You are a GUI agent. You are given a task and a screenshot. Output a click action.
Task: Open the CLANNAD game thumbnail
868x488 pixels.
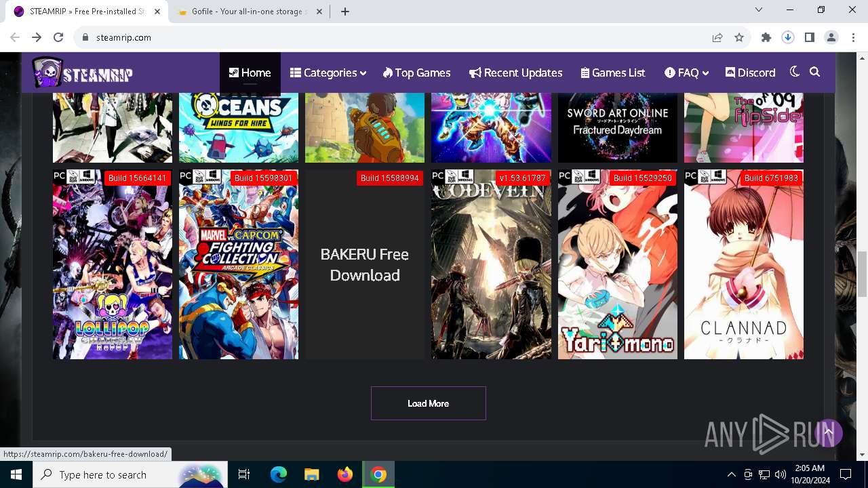[x=744, y=264]
